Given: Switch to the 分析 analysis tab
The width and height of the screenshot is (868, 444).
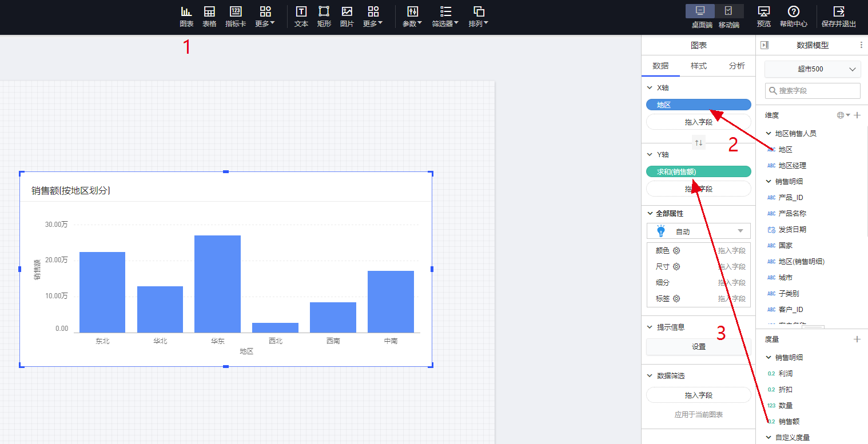Looking at the screenshot, I should tap(736, 66).
